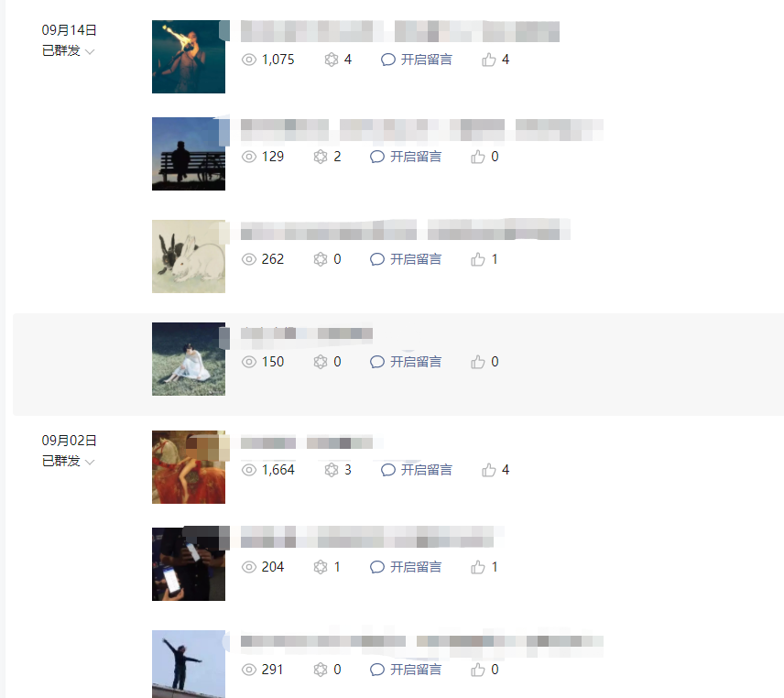Screen dimensions: 784x698
Task: Click the eye icon beside 1,075 views
Action: click(x=249, y=60)
